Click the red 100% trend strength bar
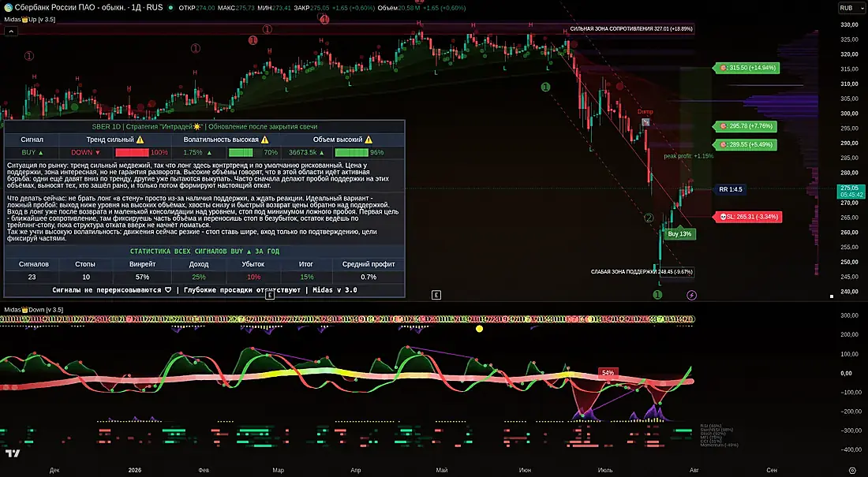Screen dimensions: 868x477 click(x=132, y=152)
